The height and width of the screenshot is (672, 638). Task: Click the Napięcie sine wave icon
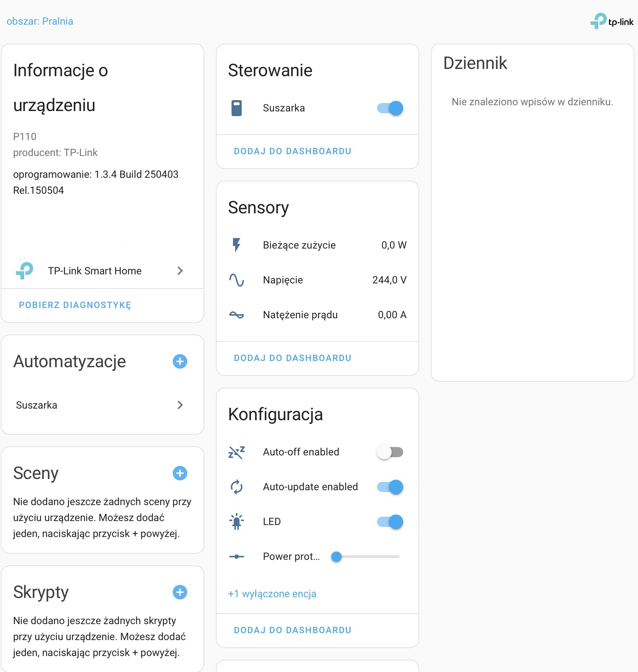coord(237,280)
